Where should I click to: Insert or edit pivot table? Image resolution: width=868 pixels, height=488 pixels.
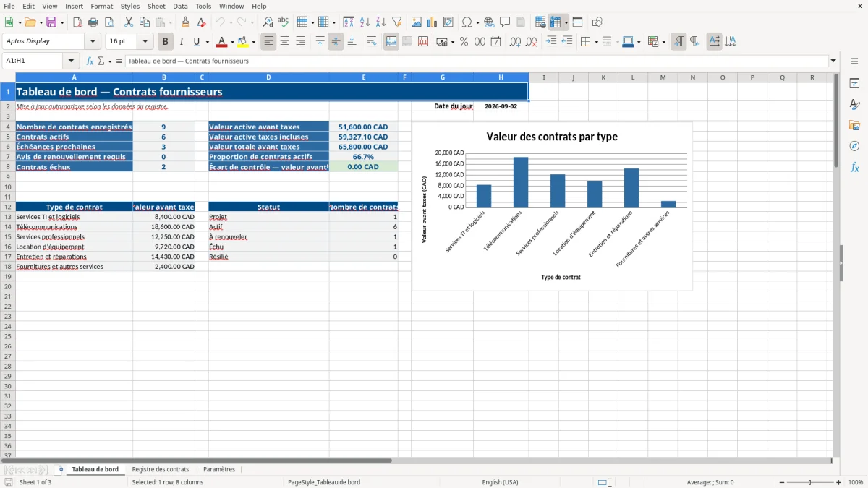448,22
